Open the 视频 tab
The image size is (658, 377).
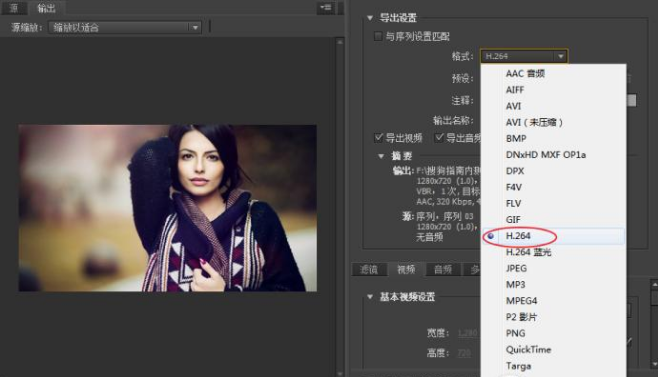tap(406, 270)
